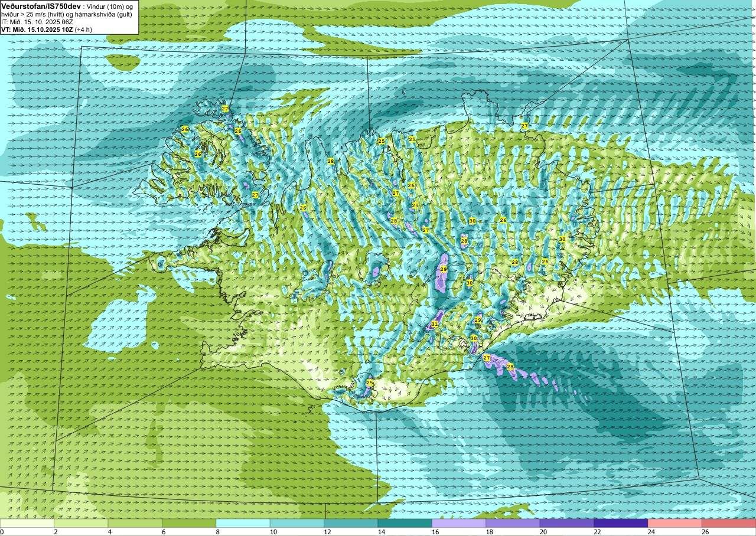Image resolution: width=756 pixels, height=536 pixels.
Task: Click the 6–8 m/s green legend swatch
Action: [x=189, y=523]
